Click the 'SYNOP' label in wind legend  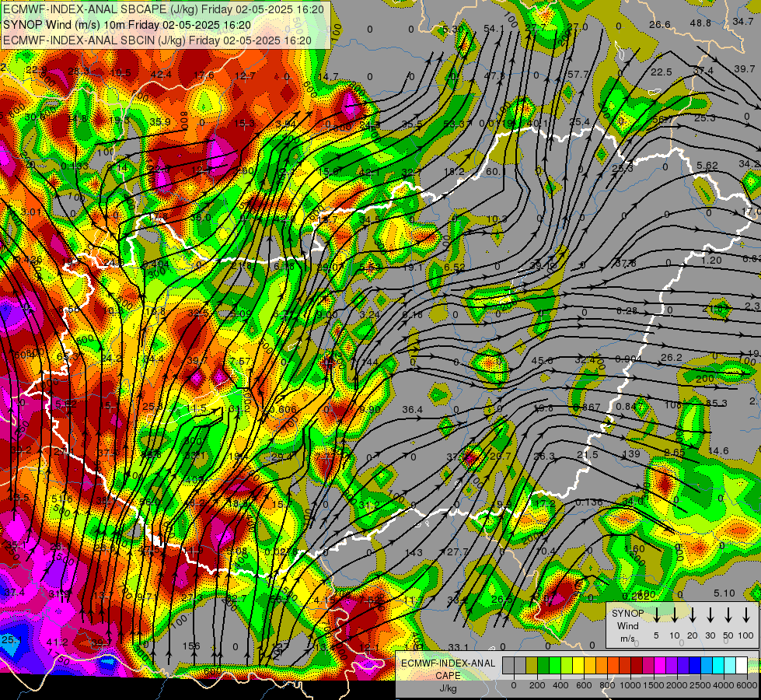(x=627, y=614)
